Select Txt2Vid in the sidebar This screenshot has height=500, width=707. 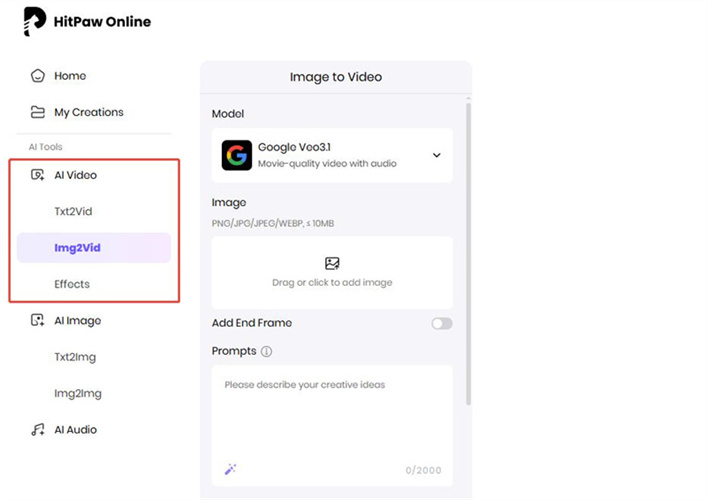73,211
